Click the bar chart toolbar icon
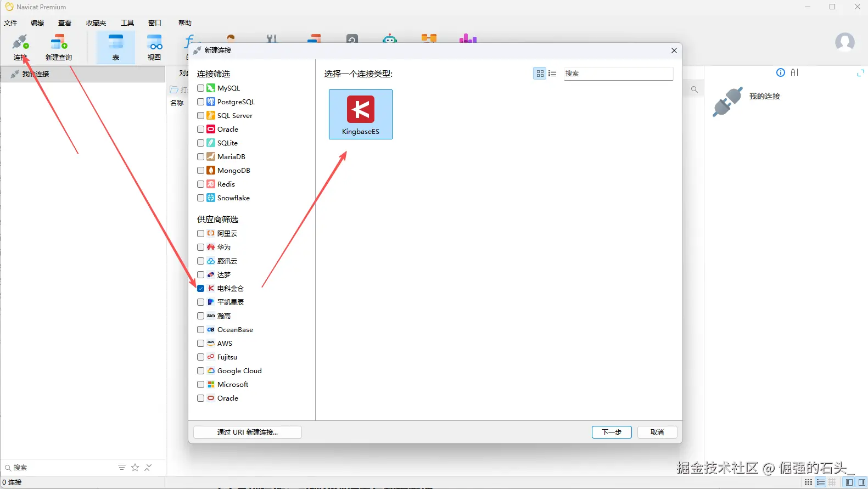The image size is (868, 489). point(468,38)
